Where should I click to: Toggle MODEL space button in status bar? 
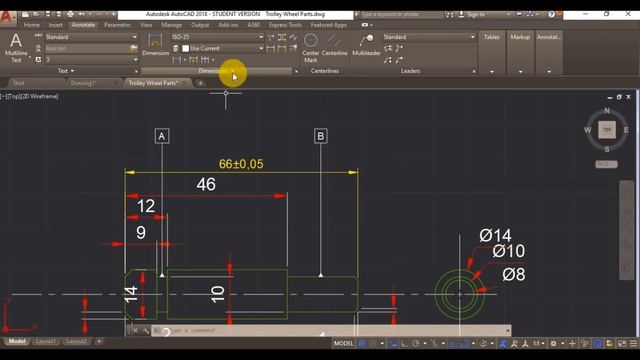click(x=343, y=344)
